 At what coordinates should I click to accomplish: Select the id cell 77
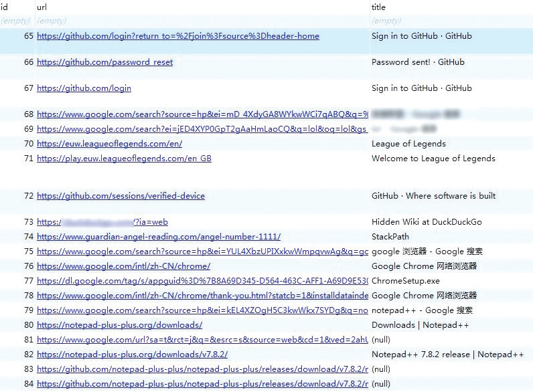point(29,281)
